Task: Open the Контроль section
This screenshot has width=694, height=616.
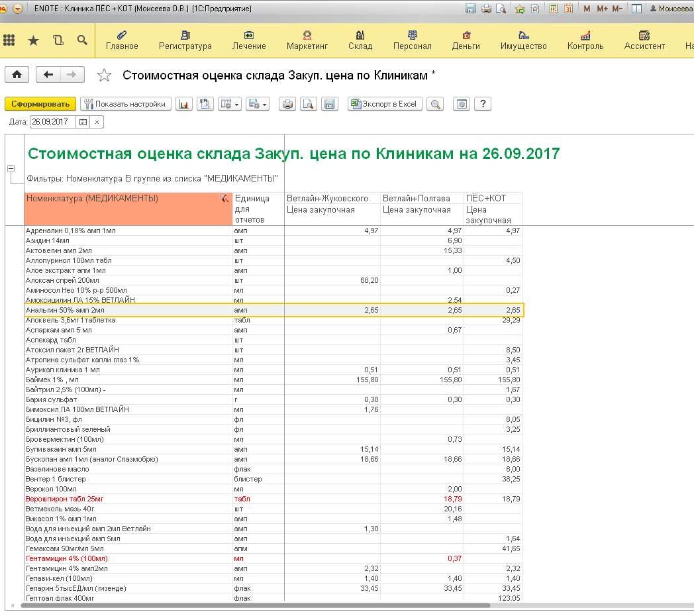Action: pyautogui.click(x=585, y=40)
